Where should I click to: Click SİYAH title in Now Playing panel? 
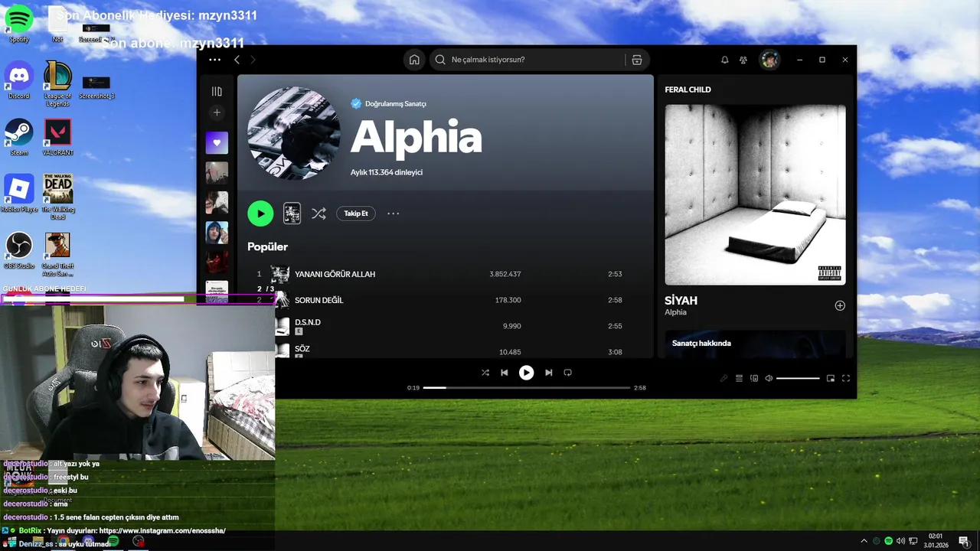point(681,301)
